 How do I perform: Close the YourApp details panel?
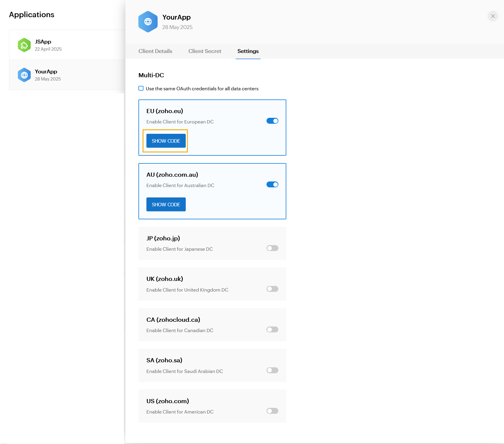(493, 16)
